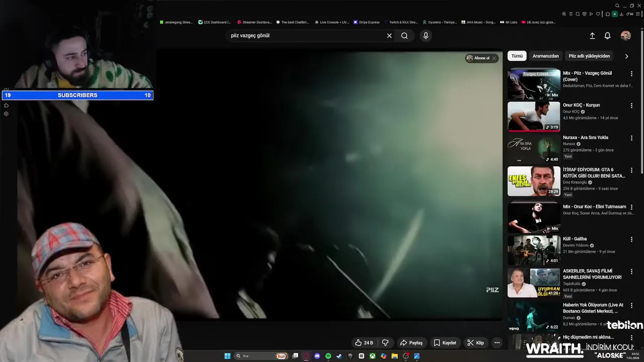Open the browser easy setup sliders icon
The image size is (644, 362).
pos(638,14)
